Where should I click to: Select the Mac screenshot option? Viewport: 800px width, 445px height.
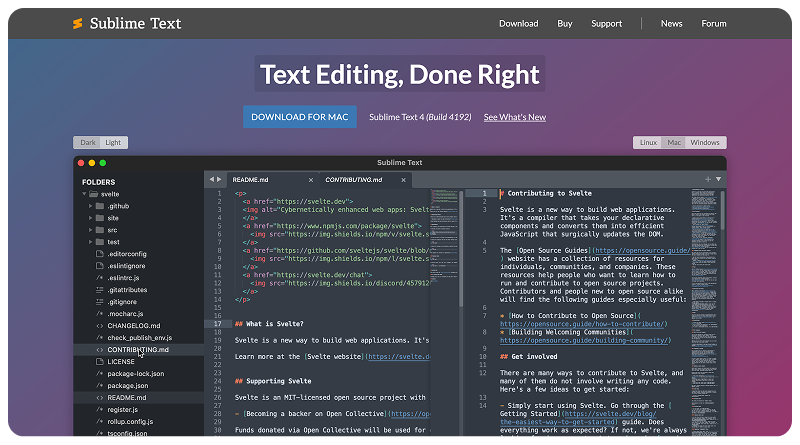[673, 142]
